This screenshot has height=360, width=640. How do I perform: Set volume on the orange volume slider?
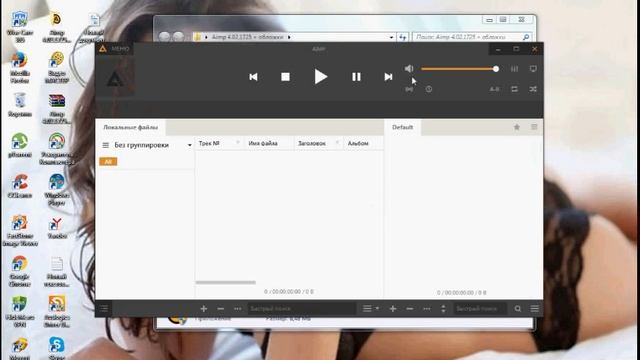pos(460,69)
